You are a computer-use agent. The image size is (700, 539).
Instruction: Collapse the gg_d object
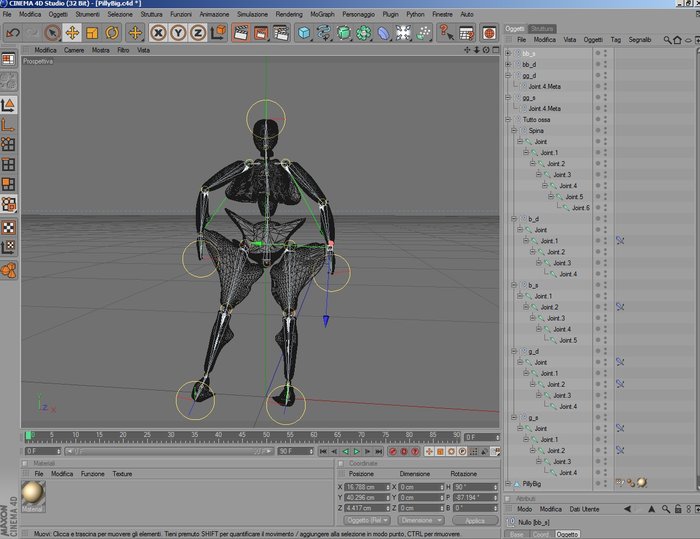click(x=508, y=75)
